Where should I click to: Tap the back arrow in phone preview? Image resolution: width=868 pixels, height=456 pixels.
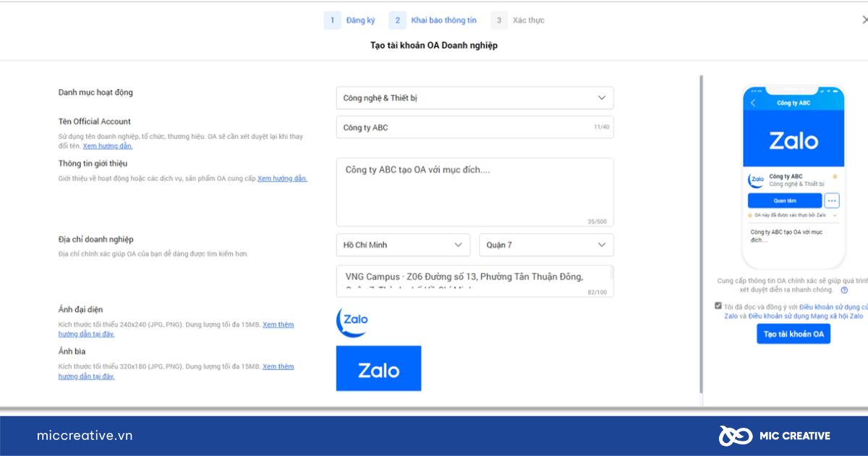point(753,104)
